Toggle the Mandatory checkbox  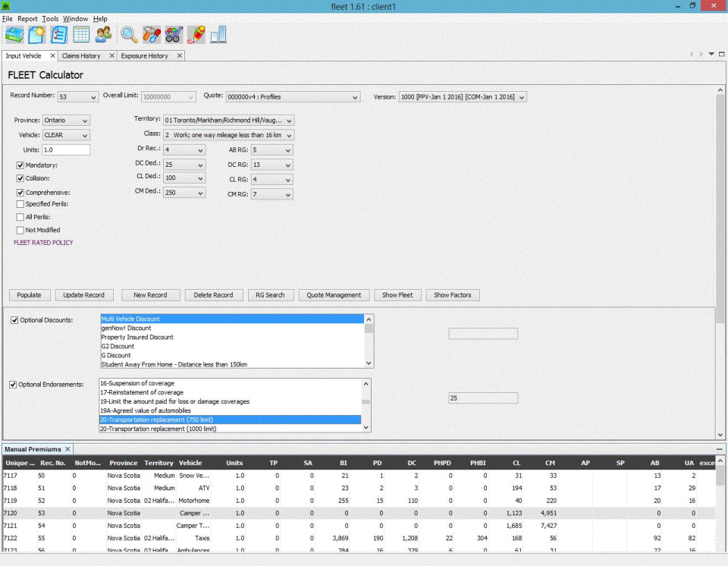click(x=20, y=165)
